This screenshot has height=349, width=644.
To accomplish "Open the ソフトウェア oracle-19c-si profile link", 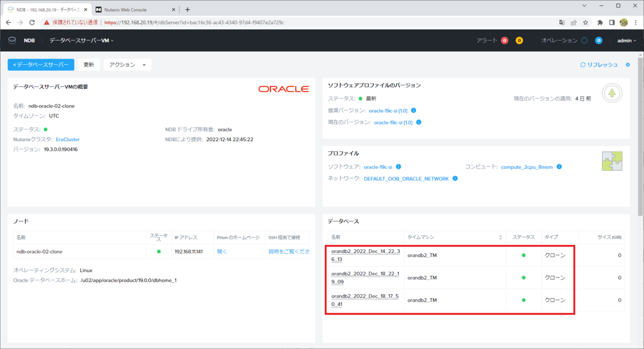I will [x=378, y=167].
